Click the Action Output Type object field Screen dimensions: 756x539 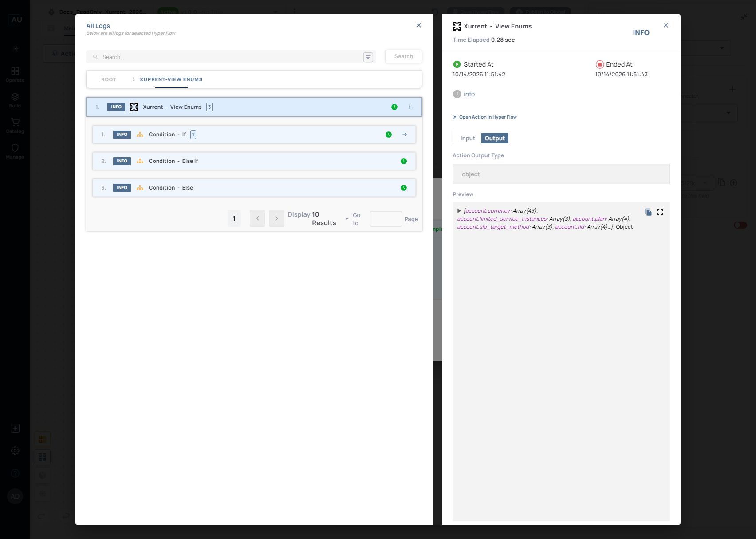561,174
